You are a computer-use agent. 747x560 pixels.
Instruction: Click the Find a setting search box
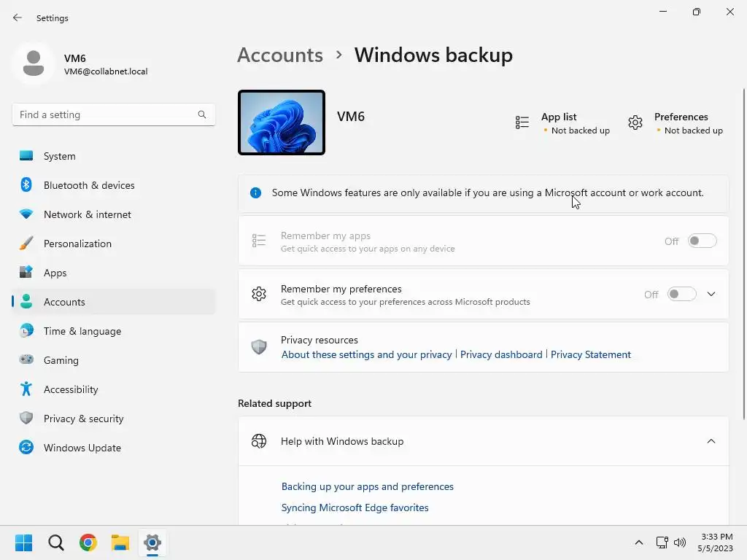point(114,114)
